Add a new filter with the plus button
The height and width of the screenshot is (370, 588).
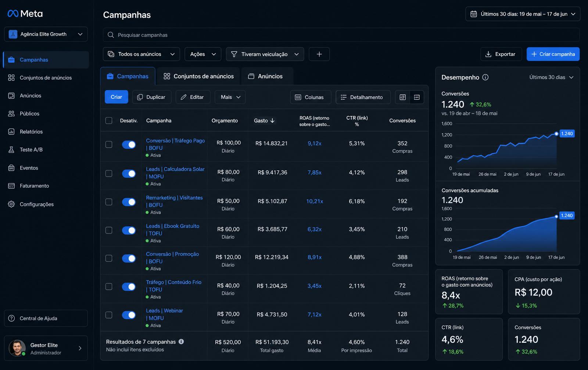[319, 54]
